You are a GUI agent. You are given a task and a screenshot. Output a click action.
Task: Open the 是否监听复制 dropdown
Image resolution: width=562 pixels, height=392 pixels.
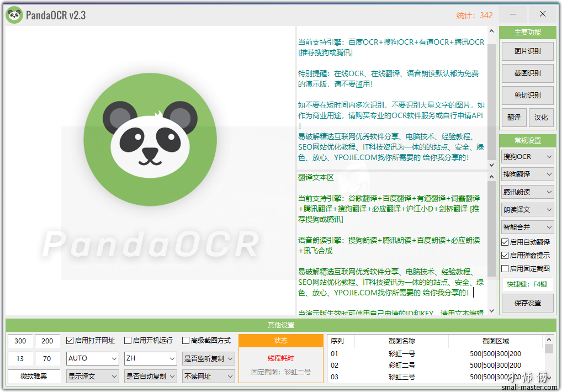(x=209, y=358)
